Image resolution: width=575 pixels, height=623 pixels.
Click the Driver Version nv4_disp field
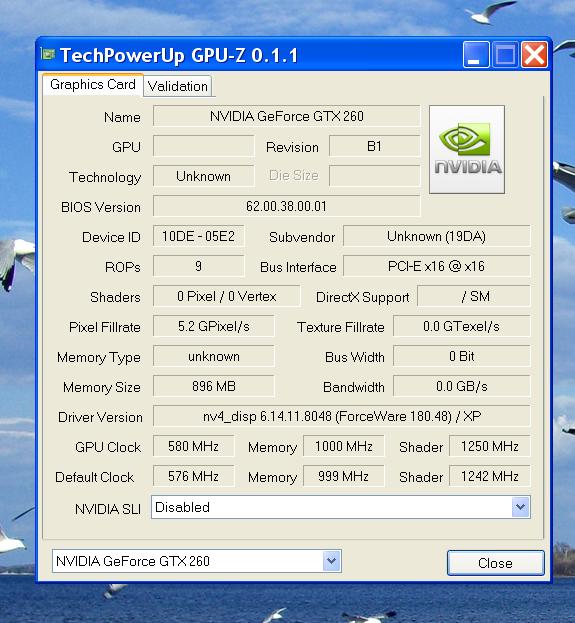pos(341,416)
